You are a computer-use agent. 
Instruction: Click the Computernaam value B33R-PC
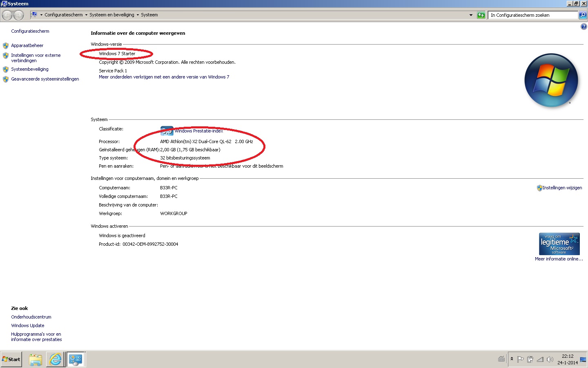[x=169, y=188]
